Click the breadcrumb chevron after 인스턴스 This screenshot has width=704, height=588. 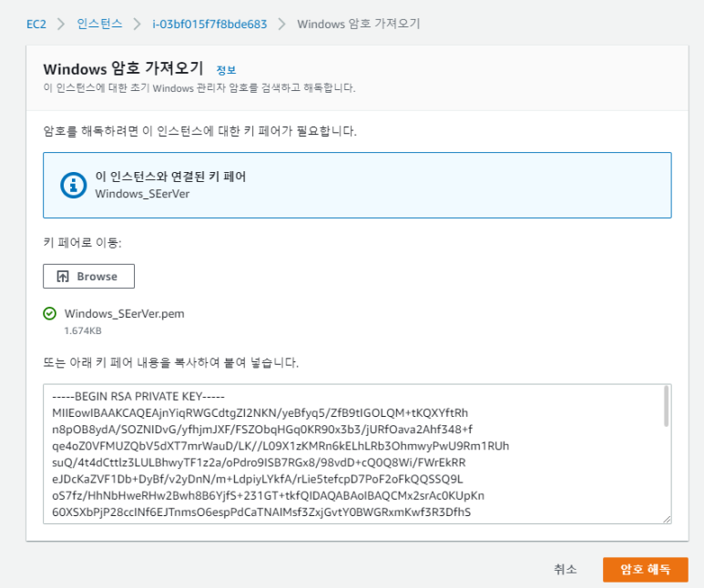(138, 24)
